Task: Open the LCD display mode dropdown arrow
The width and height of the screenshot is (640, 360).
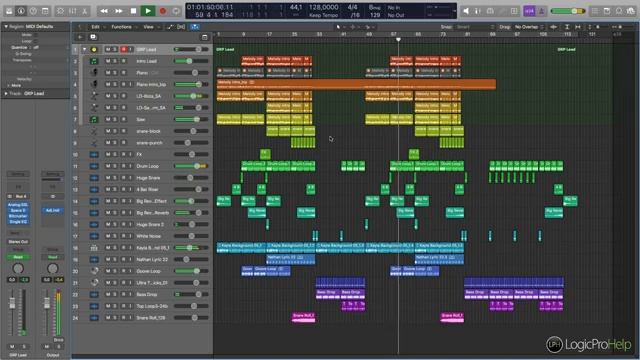Action: point(454,11)
